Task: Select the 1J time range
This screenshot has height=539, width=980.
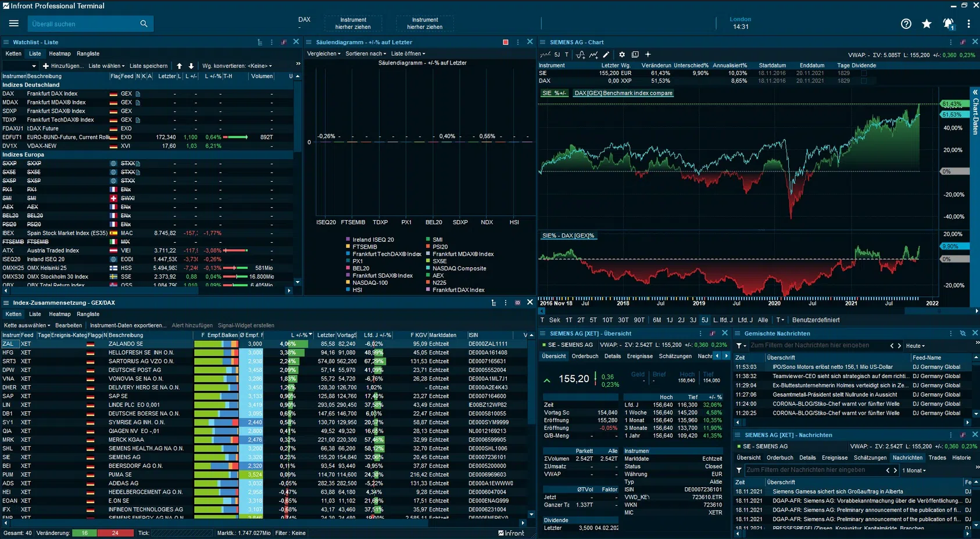Action: tap(670, 320)
